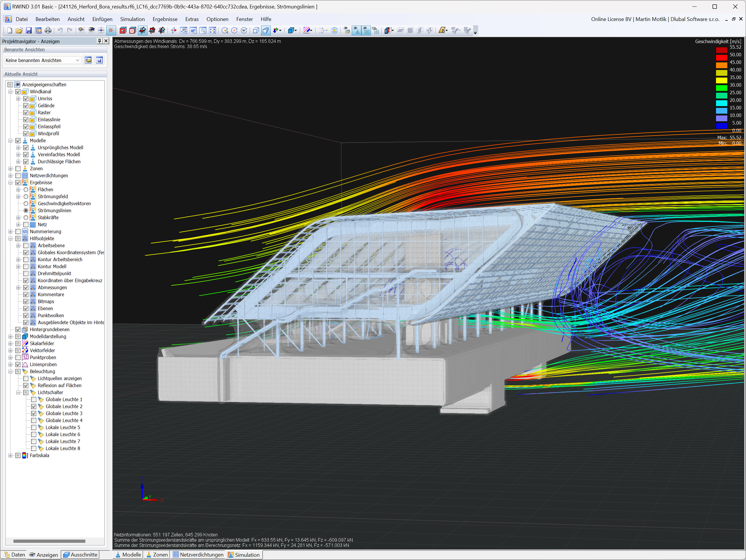Screen dimensions: 746x560
Task: Activate the Zoom magnifier tool
Action: (203, 30)
